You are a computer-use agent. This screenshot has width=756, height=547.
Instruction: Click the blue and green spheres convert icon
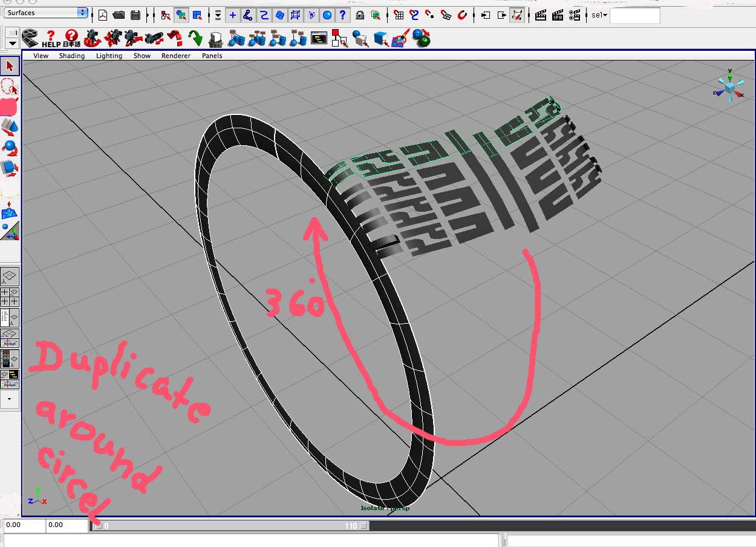click(422, 39)
